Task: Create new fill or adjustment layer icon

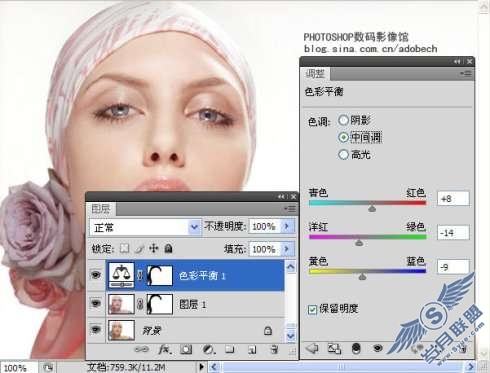Action: [x=208, y=349]
